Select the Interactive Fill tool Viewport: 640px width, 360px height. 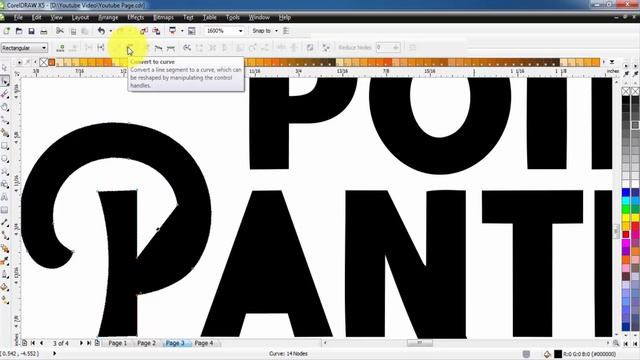coord(4,300)
